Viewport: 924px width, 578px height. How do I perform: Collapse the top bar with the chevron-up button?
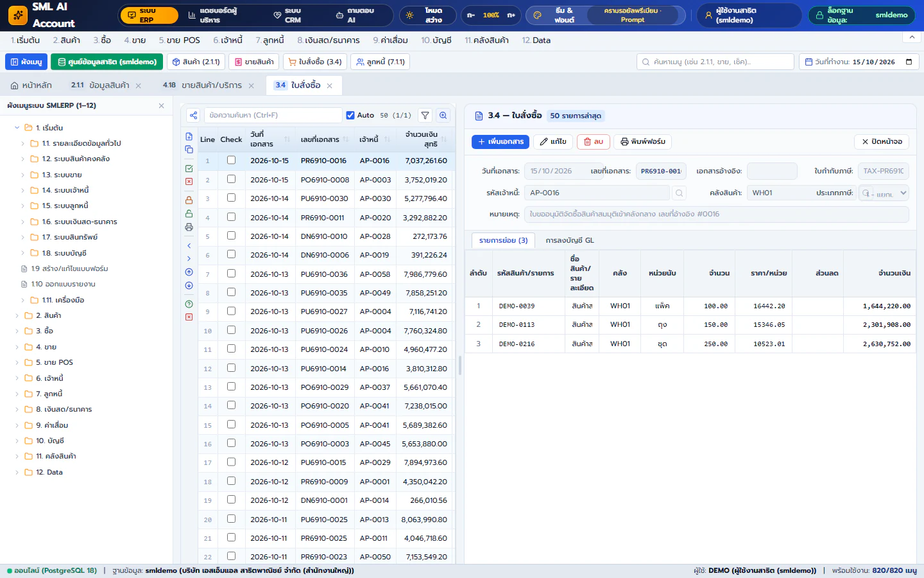[911, 37]
